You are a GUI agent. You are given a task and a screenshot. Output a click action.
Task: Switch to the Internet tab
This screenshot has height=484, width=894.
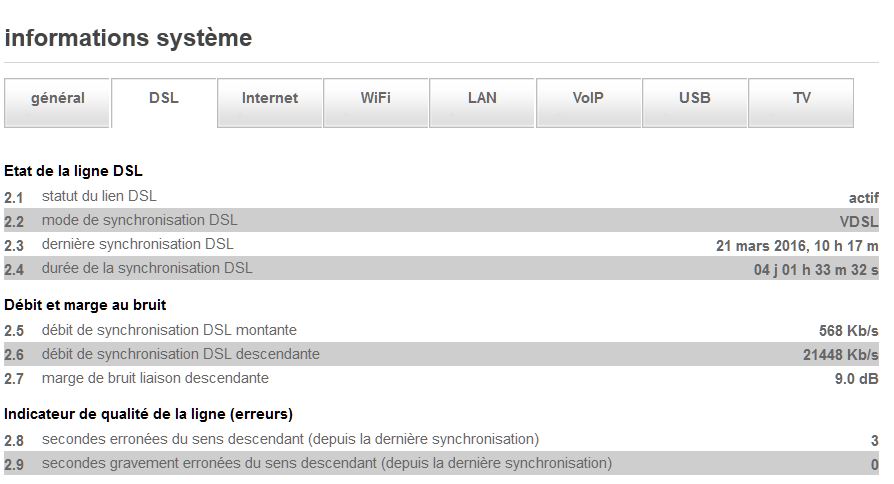point(270,98)
